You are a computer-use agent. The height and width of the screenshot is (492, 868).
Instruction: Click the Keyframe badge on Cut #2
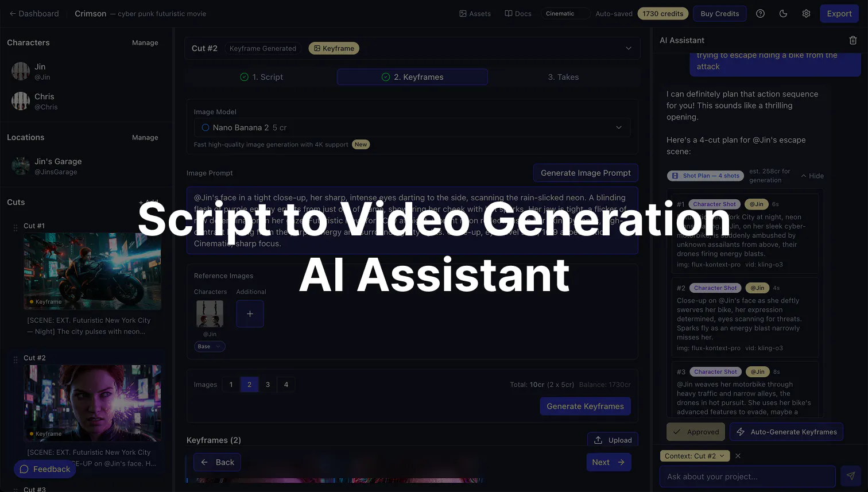pos(334,48)
